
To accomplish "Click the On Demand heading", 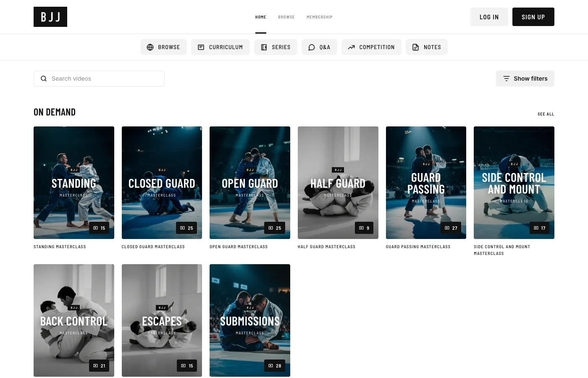I will coord(55,112).
